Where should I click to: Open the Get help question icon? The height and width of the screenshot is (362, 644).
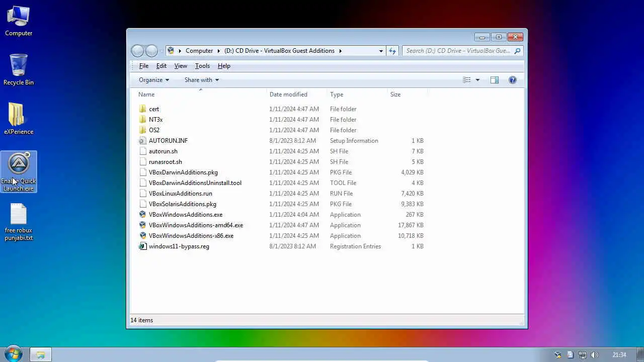513,80
